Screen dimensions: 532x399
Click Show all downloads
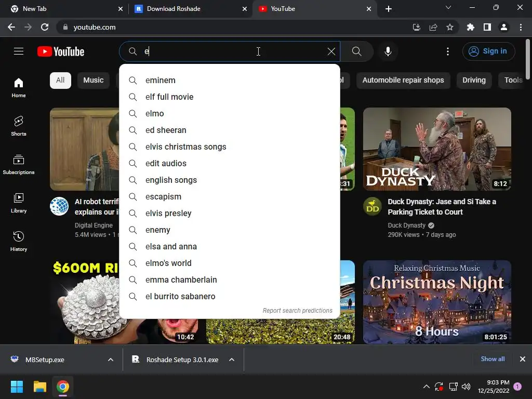click(493, 359)
